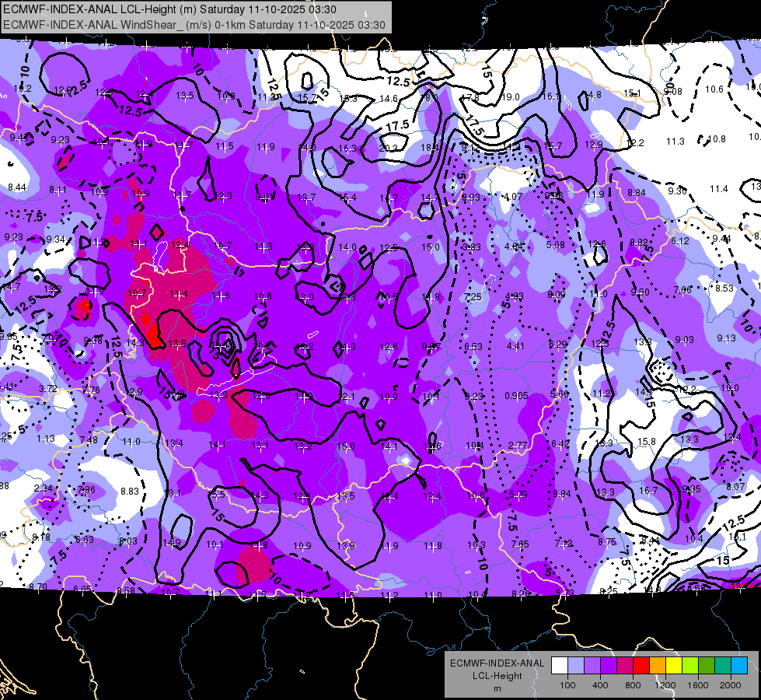Pick the yellow legend swatch
The width and height of the screenshot is (761, 700).
click(674, 665)
